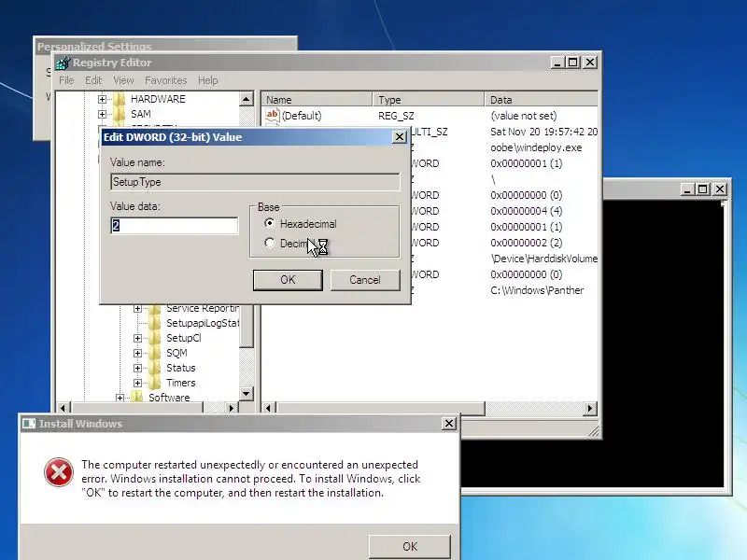The width and height of the screenshot is (747, 560).
Task: Click the SetupType value name field
Action: click(255, 182)
